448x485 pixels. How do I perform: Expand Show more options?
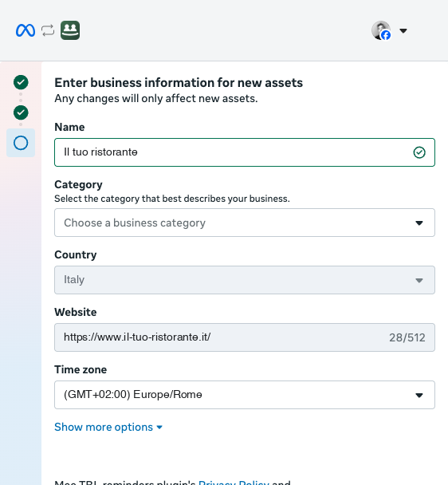(108, 427)
